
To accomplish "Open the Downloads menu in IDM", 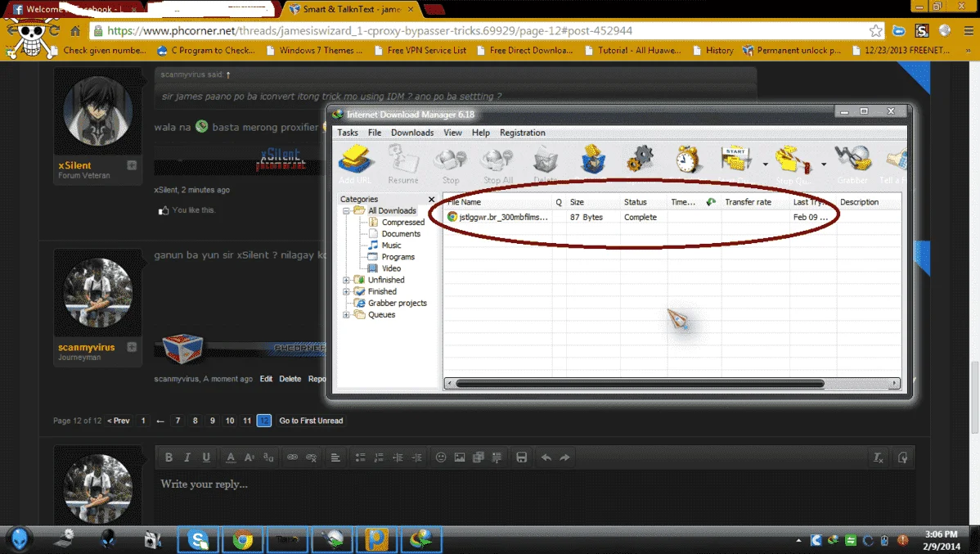I will 411,133.
